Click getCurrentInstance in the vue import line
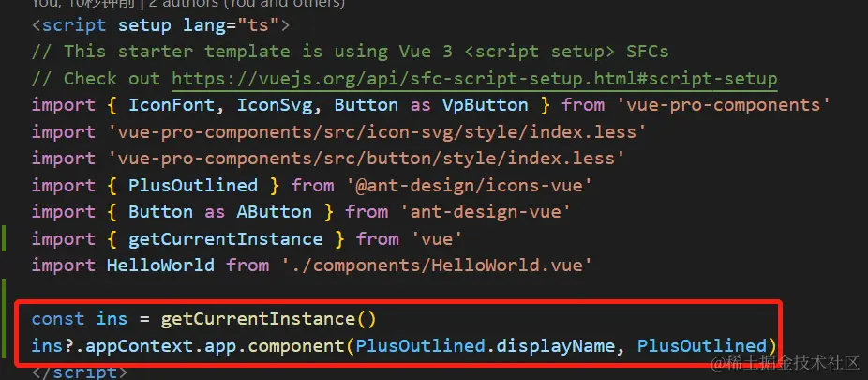Image resolution: width=868 pixels, height=380 pixels. pos(226,238)
